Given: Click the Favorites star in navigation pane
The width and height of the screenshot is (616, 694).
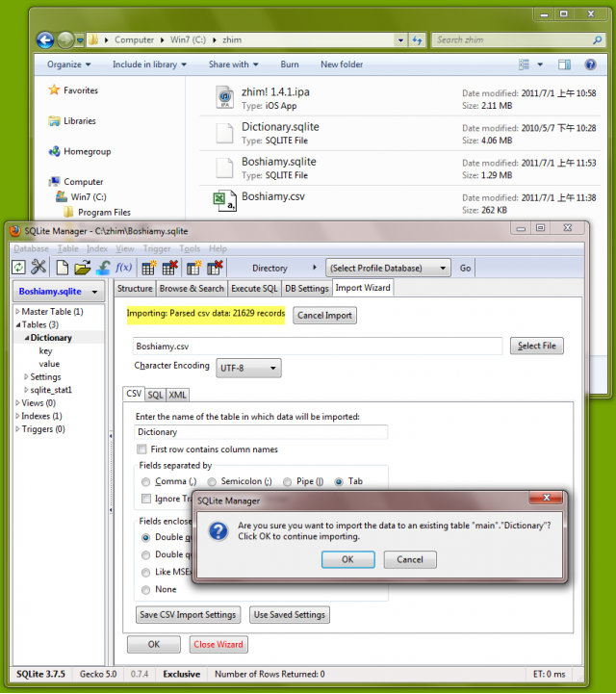Looking at the screenshot, I should point(54,90).
